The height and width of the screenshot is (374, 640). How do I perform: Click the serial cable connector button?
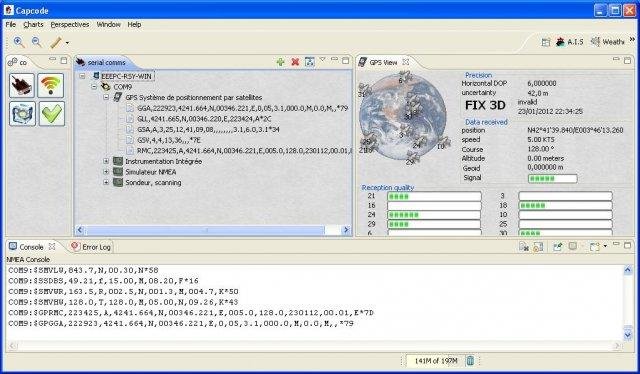(22, 85)
